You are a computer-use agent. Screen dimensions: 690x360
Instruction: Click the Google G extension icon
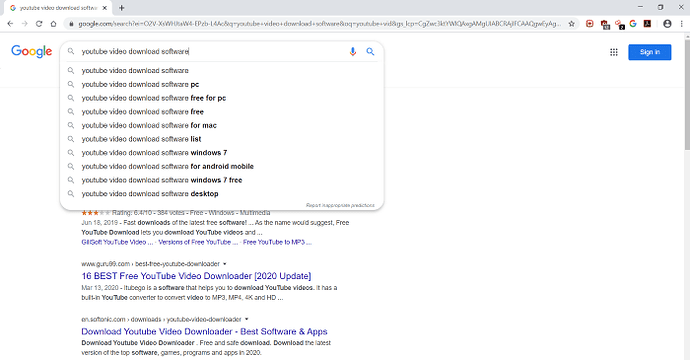[633, 24]
